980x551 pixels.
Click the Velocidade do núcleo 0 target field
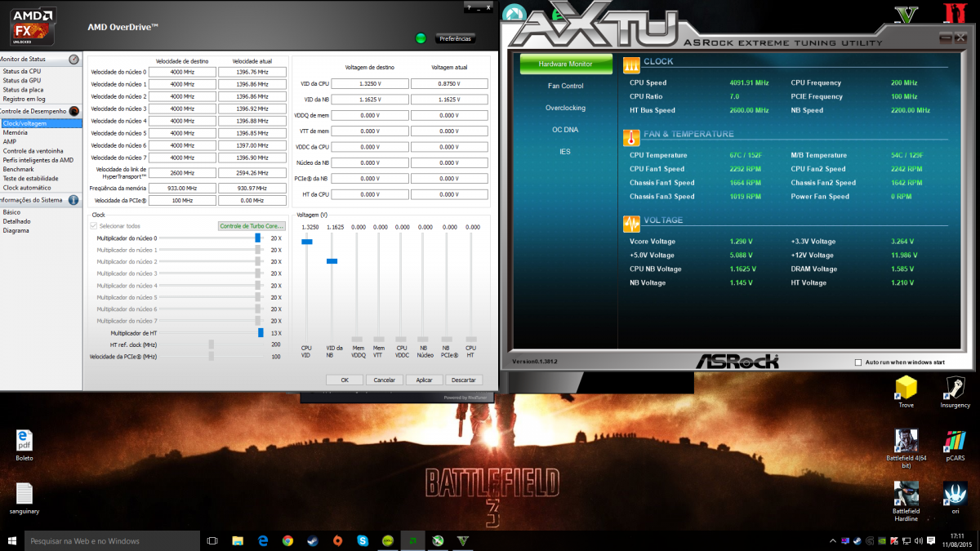coord(183,72)
